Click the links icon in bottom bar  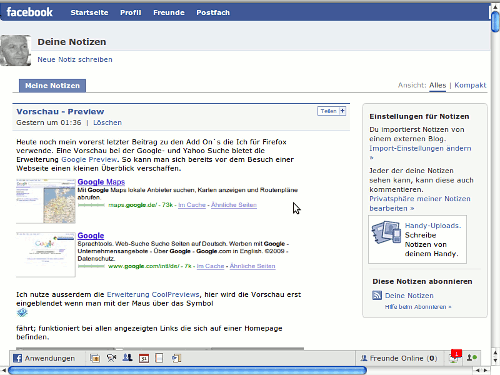(176, 358)
